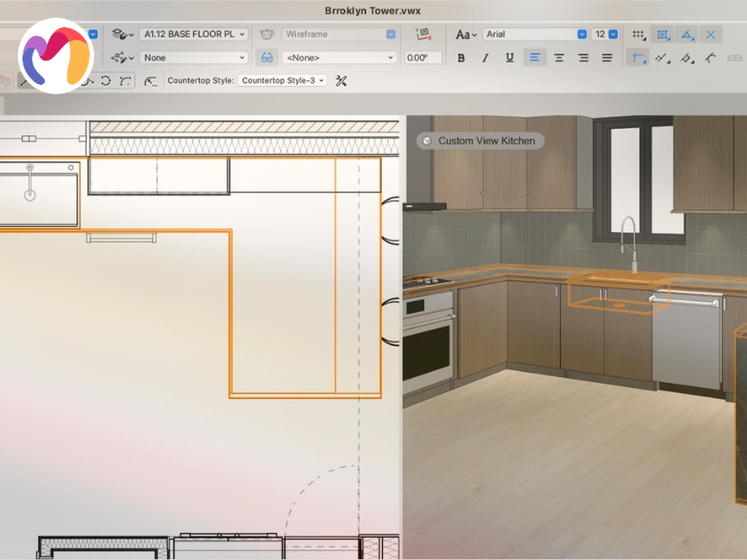Viewport: 747px width, 560px height.
Task: Toggle underline text formatting
Action: click(510, 58)
